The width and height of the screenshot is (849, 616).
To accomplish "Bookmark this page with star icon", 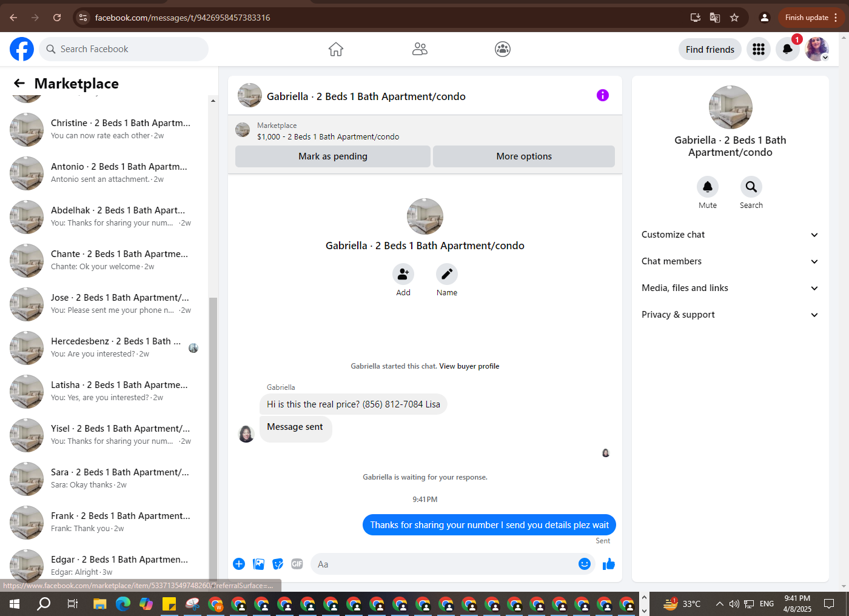I will pyautogui.click(x=734, y=18).
